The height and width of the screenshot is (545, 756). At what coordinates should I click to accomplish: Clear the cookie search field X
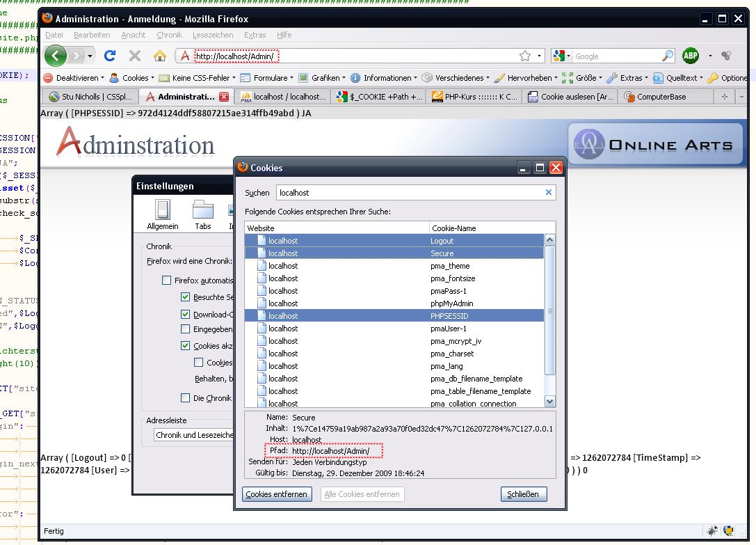point(549,192)
